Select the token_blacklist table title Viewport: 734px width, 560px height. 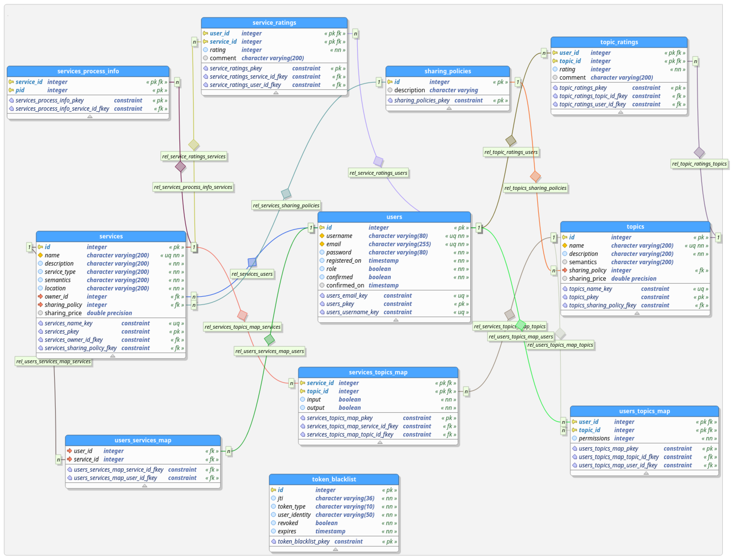(334, 479)
